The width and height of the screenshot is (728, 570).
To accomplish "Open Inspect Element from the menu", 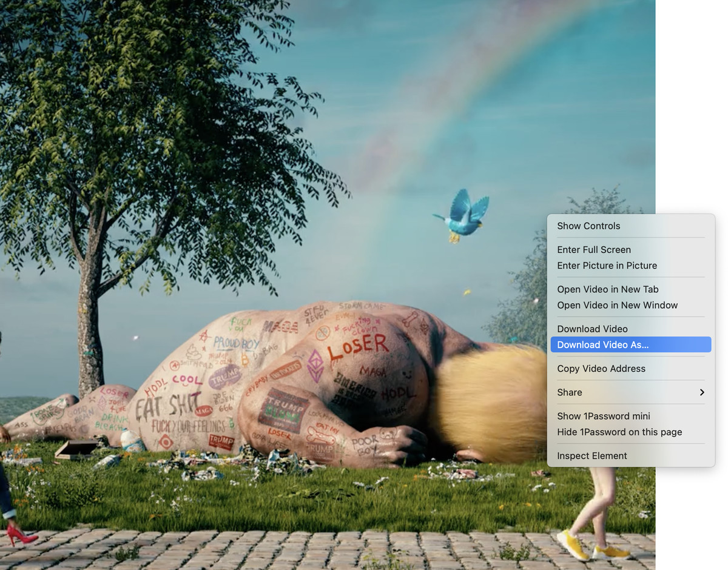I will click(x=591, y=455).
